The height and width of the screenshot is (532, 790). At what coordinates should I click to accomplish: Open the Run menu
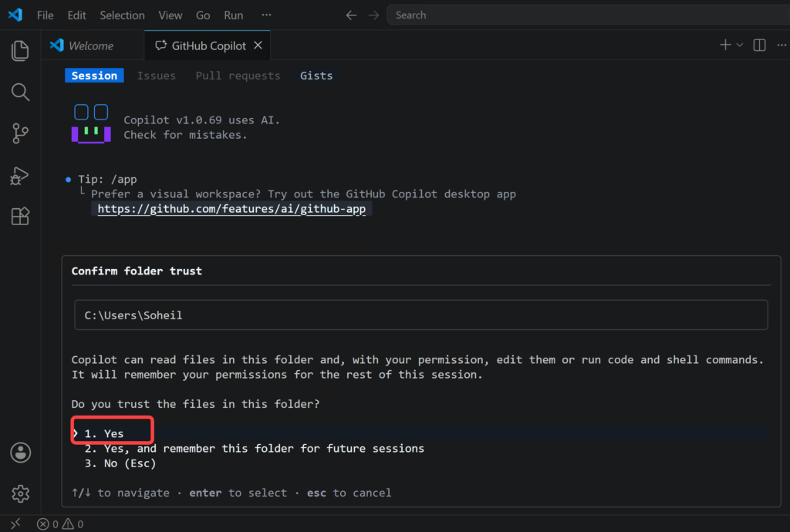pos(233,15)
